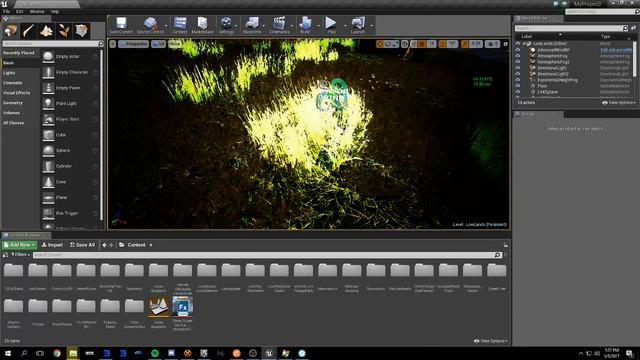The height and width of the screenshot is (360, 640).
Task: Click the Cube shape placement icon
Action: (x=48, y=135)
